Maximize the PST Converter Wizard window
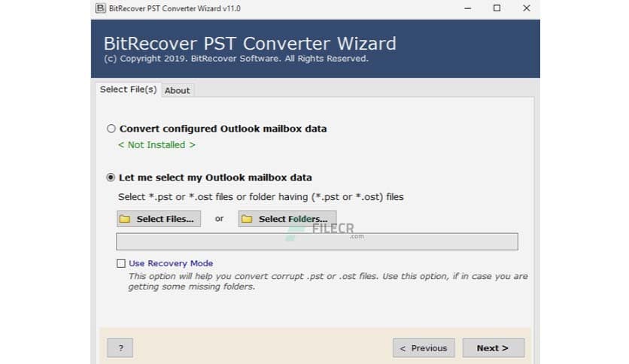The width and height of the screenshot is (629, 364). pyautogui.click(x=497, y=8)
